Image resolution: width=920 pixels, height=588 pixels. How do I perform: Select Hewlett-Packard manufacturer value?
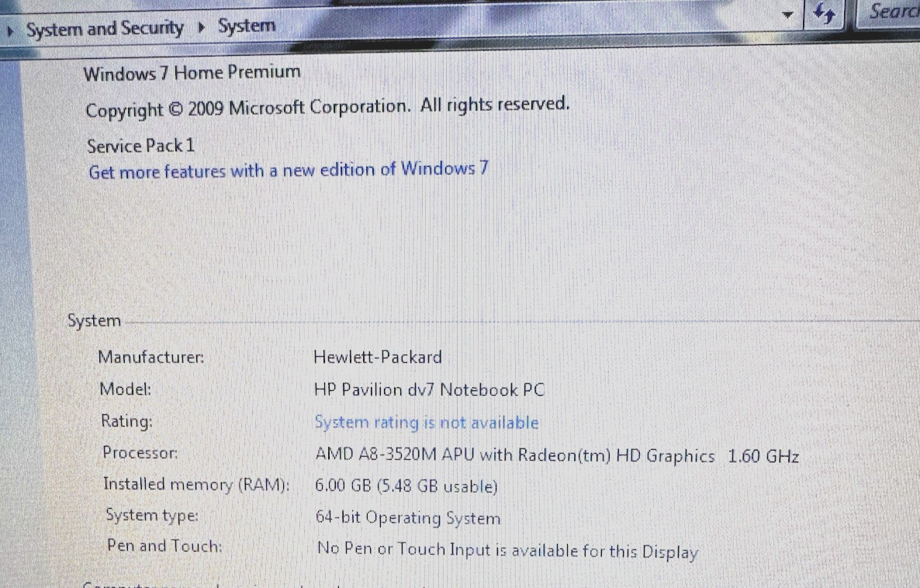pyautogui.click(x=377, y=357)
